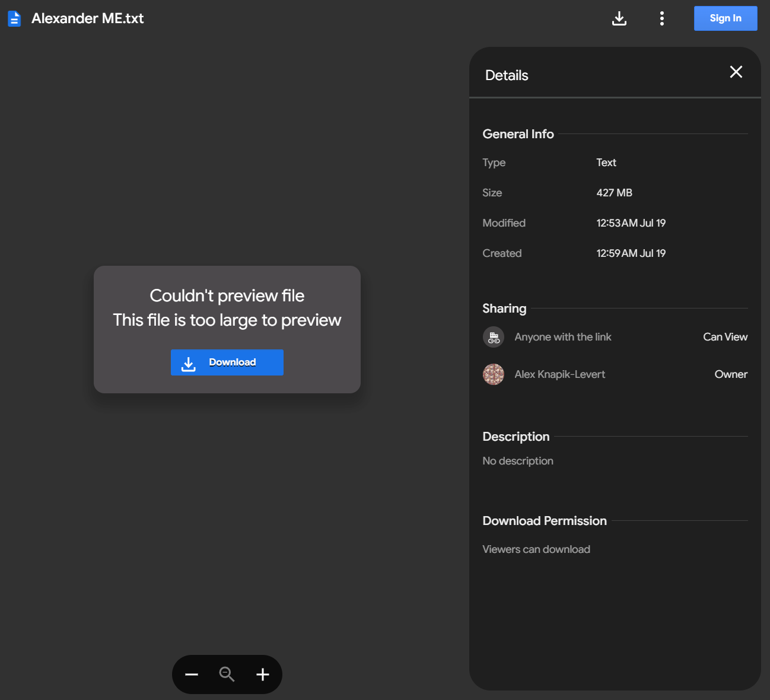Click the 'Sharing' section heading
Viewport: 770px width, 700px height.
click(x=504, y=308)
